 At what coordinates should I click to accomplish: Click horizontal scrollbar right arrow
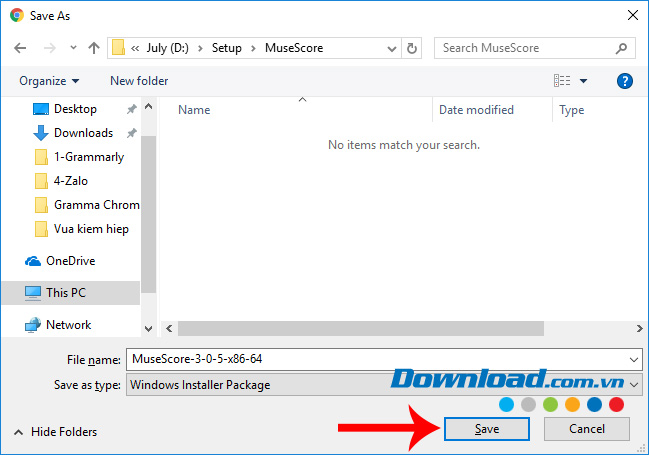[639, 329]
